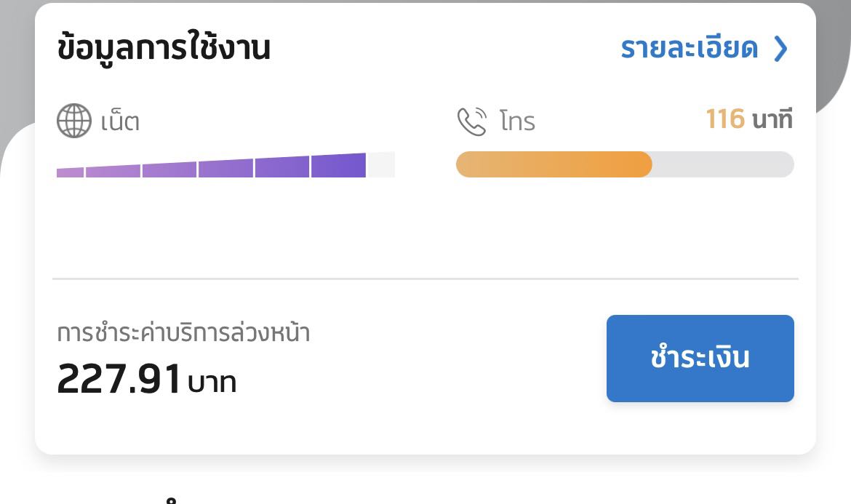Select the เน็ต label
The width and height of the screenshot is (851, 504).
(x=120, y=121)
